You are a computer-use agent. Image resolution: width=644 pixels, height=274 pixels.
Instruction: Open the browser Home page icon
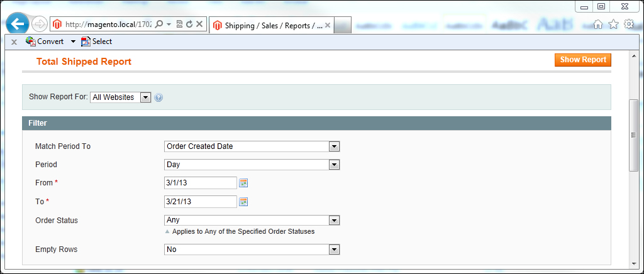click(x=598, y=25)
